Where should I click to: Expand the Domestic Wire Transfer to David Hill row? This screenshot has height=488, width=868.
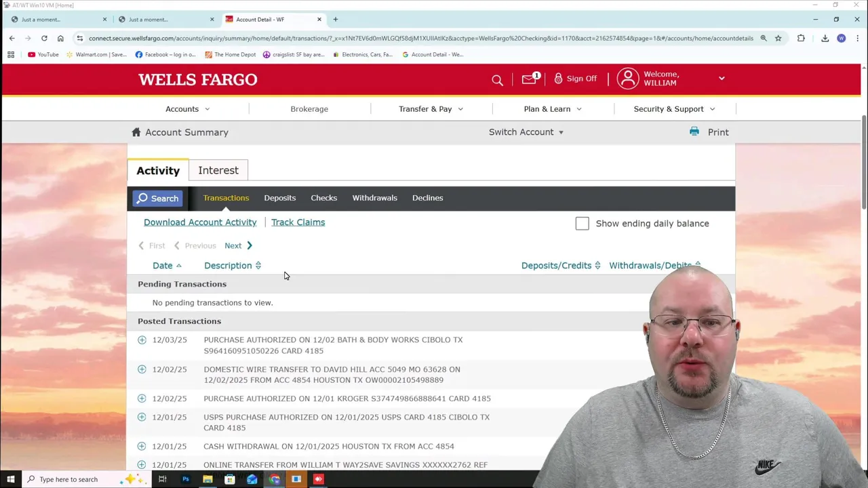(142, 369)
